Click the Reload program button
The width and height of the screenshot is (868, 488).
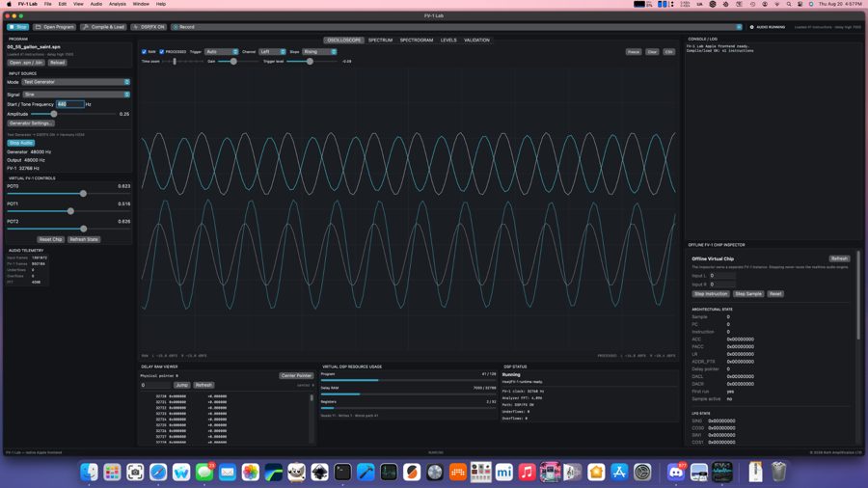58,63
